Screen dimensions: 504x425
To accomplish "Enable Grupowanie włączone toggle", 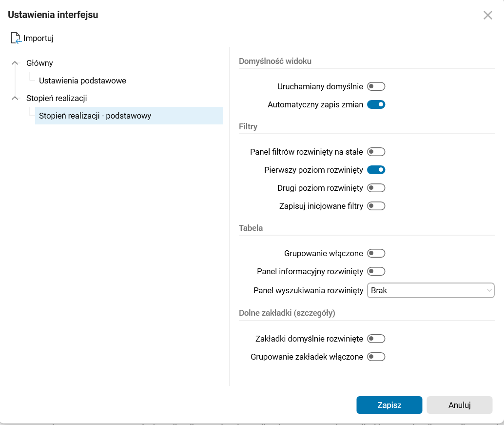I will click(x=376, y=253).
